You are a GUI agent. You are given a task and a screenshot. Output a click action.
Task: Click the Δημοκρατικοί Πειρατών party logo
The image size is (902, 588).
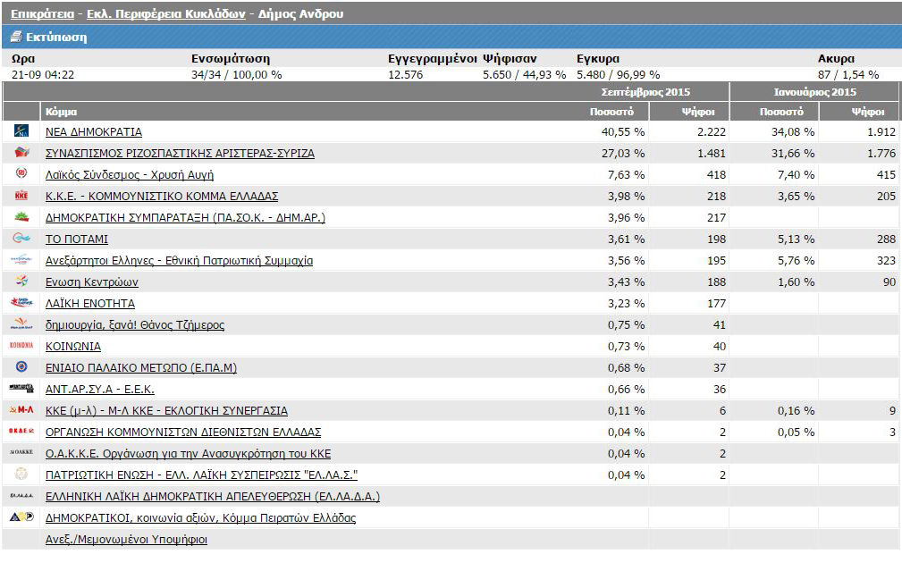tap(21, 517)
